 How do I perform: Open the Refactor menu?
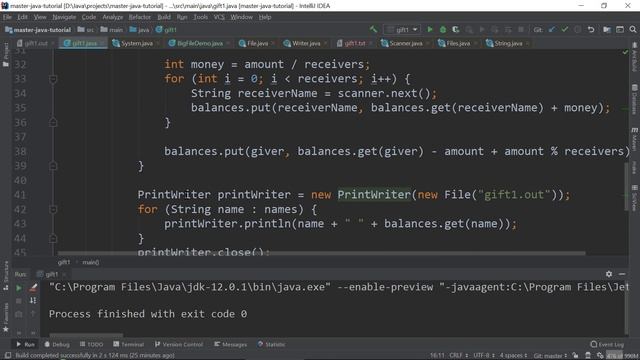click(x=140, y=17)
